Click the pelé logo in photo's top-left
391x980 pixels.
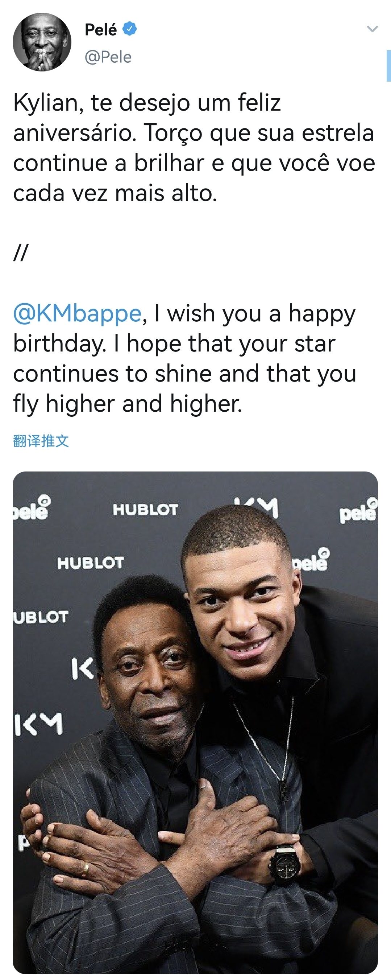tap(31, 507)
